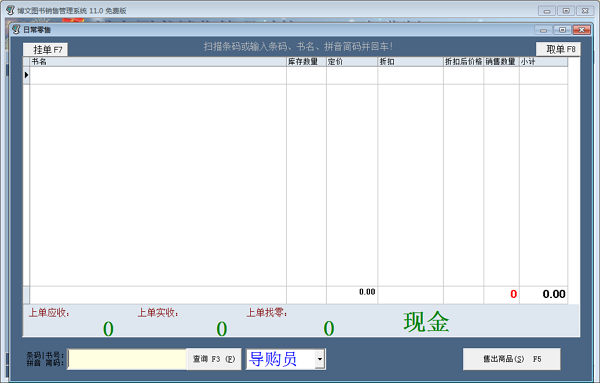
Task: Select the 库存数量 column header
Action: pyautogui.click(x=306, y=62)
